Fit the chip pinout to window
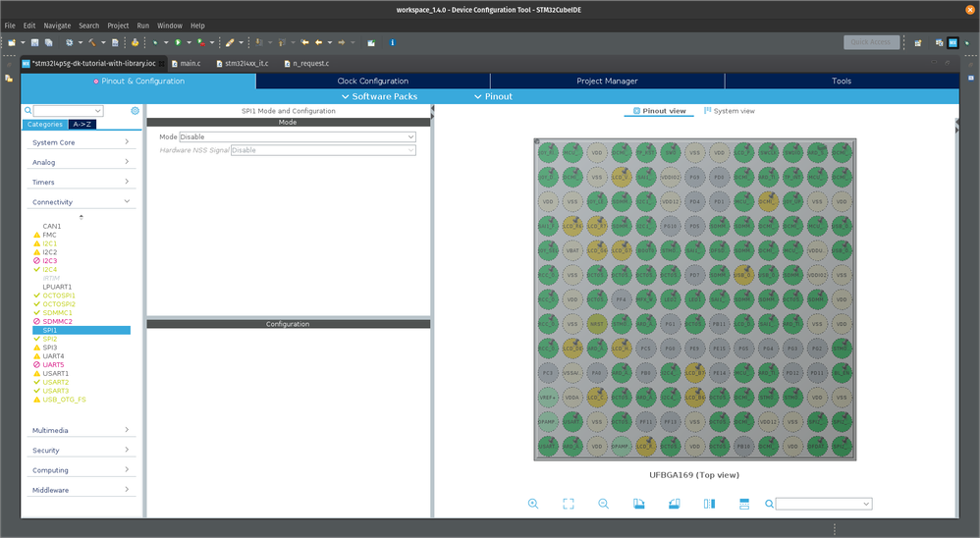 tap(569, 504)
